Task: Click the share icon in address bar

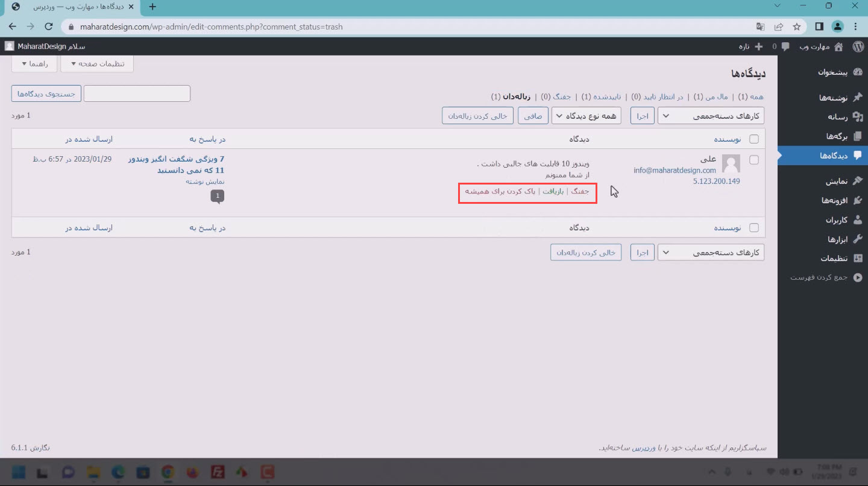Action: 779,27
